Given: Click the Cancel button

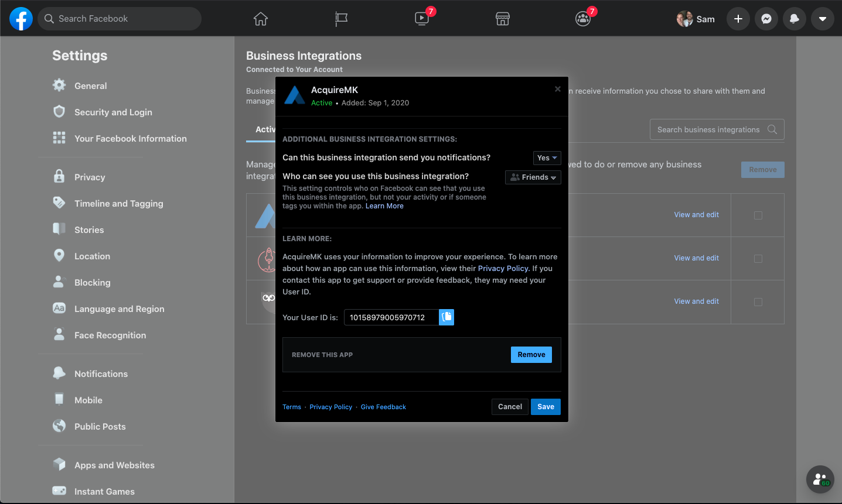Looking at the screenshot, I should point(510,407).
